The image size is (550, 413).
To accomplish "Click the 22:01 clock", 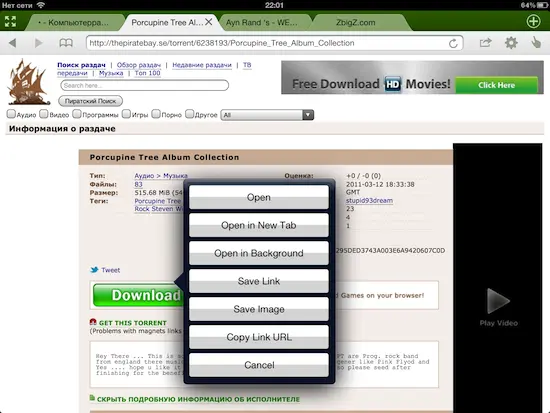I will point(274,5).
